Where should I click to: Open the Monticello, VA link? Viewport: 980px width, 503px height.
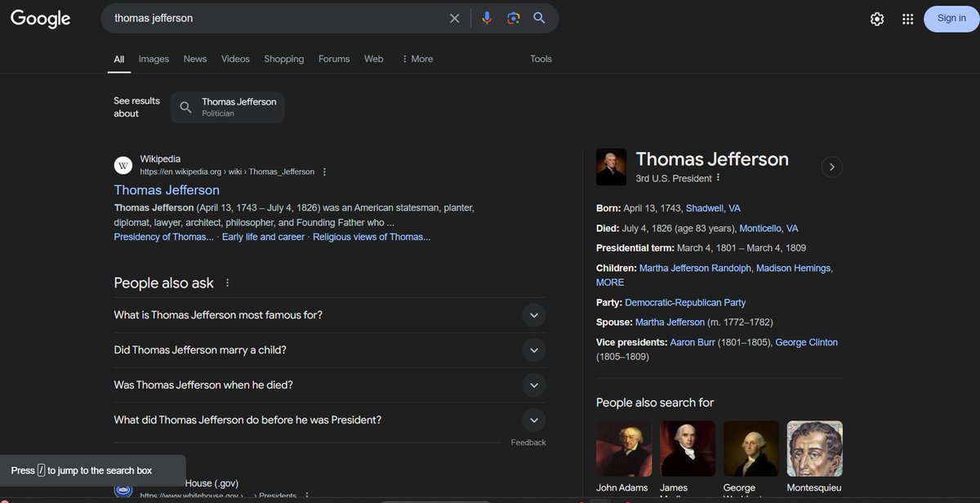pos(768,229)
